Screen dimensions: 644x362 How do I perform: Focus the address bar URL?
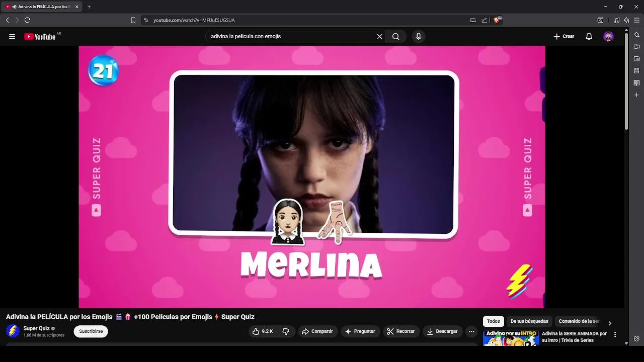click(x=194, y=20)
